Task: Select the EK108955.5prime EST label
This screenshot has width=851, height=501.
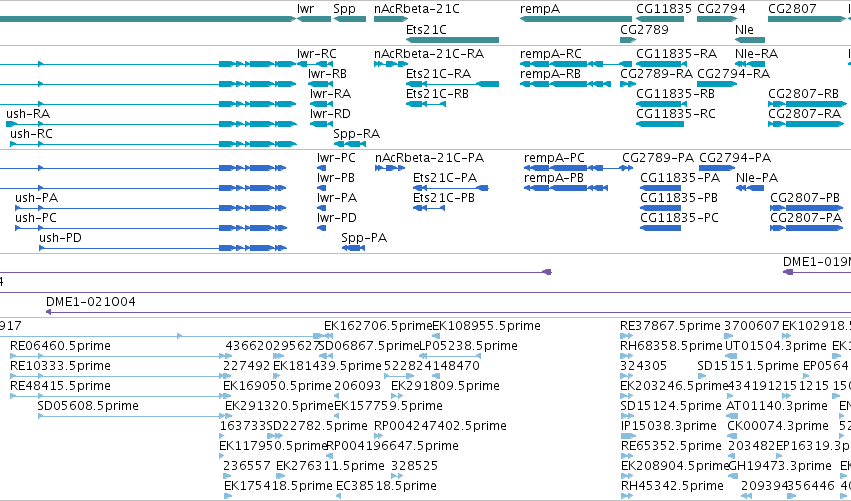Action: click(x=486, y=326)
